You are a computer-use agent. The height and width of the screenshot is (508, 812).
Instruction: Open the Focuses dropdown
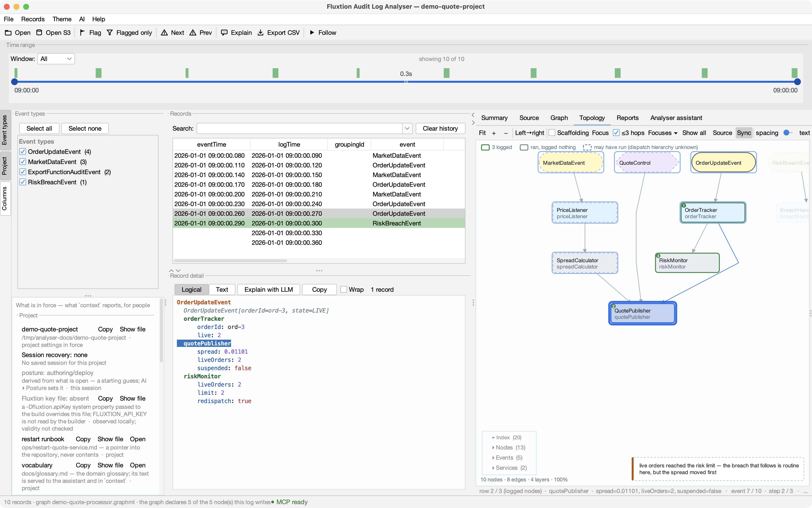tap(663, 133)
